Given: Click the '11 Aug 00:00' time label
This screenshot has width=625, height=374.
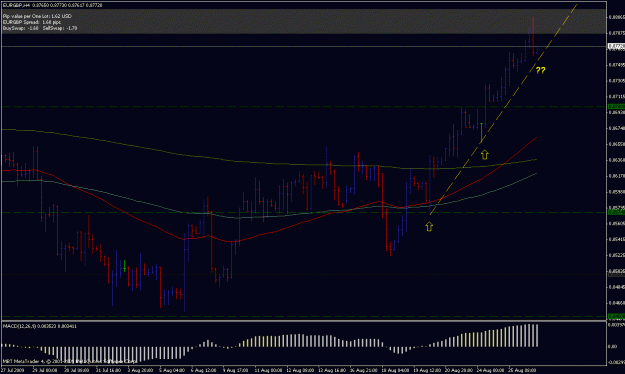Looking at the screenshot, I should click(x=268, y=370).
